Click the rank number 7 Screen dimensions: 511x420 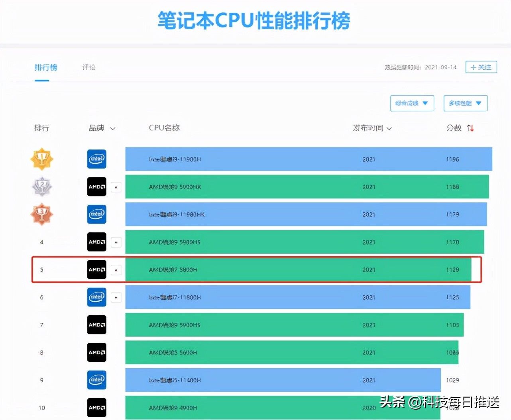[x=42, y=325]
